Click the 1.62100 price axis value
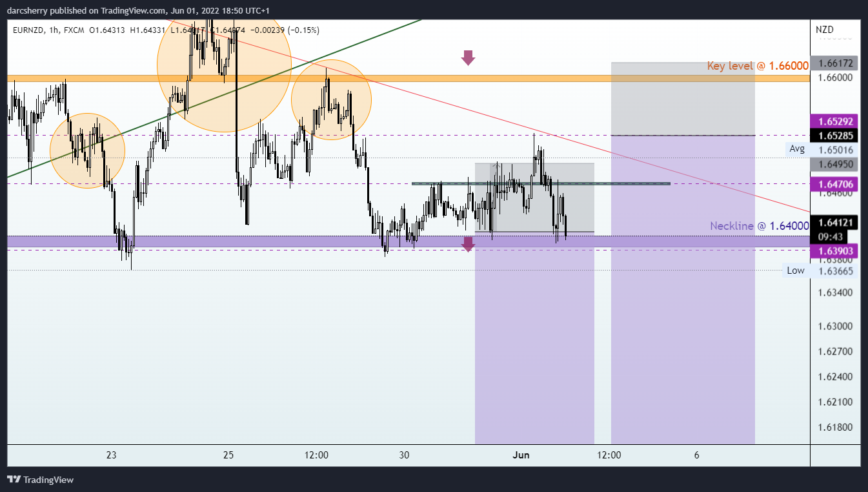 click(x=836, y=402)
